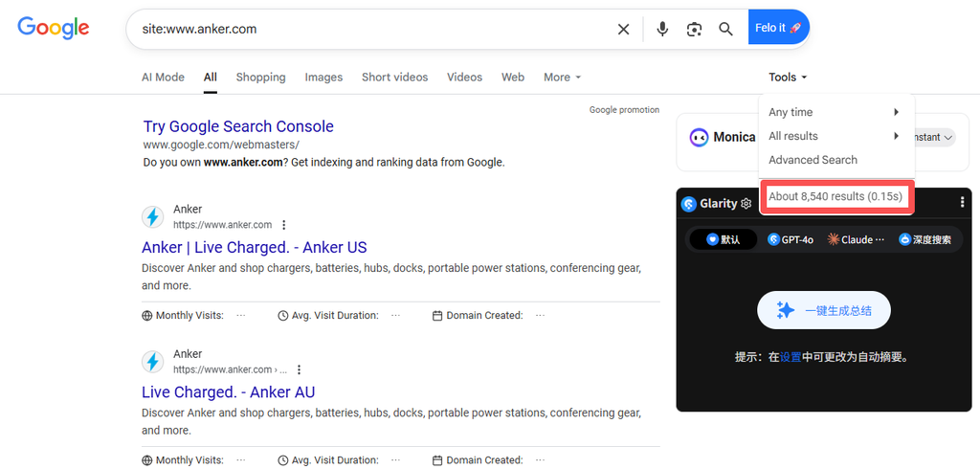Click Avg. Visit Duration clock icon under Anker AU
980x469 pixels.
(283, 460)
